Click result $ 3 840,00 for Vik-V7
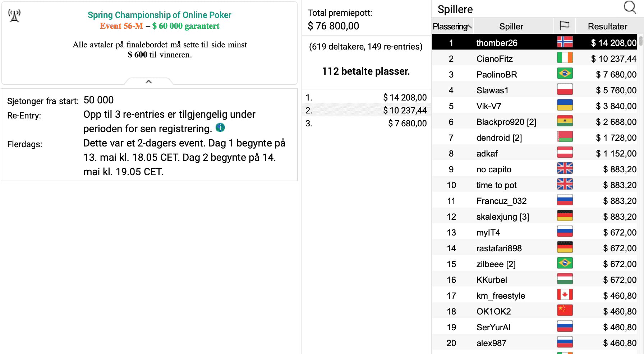The image size is (644, 354). 616,106
